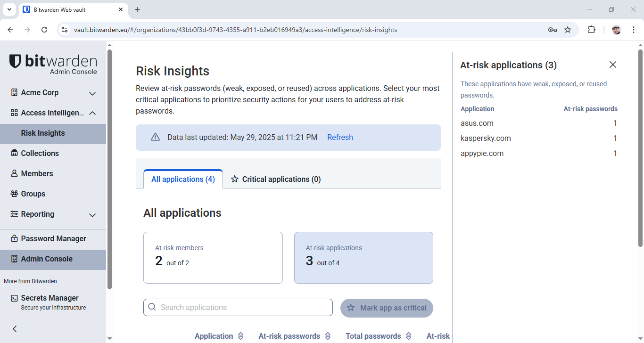Viewport: 644px width, 343px height.
Task: Click the browser address bar URL
Action: pyautogui.click(x=235, y=30)
